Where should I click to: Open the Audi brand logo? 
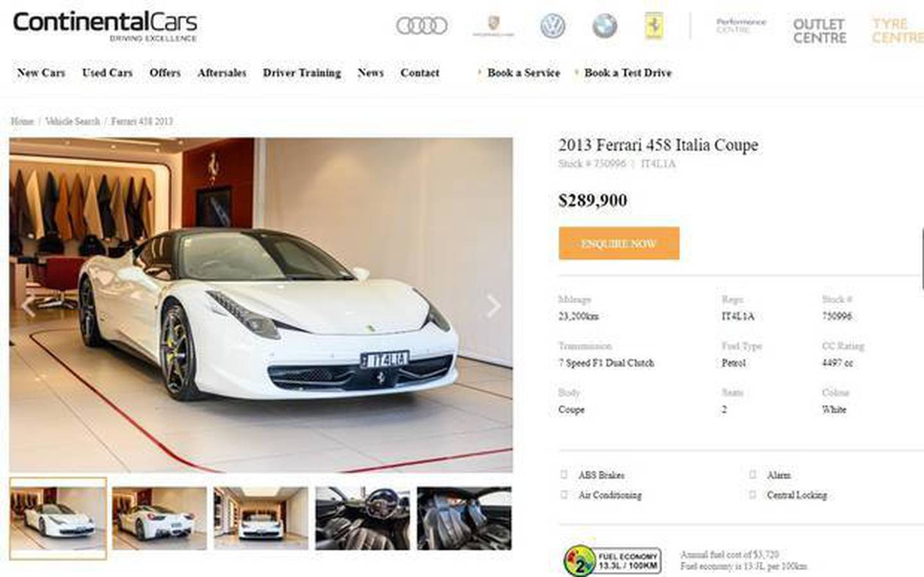(422, 26)
